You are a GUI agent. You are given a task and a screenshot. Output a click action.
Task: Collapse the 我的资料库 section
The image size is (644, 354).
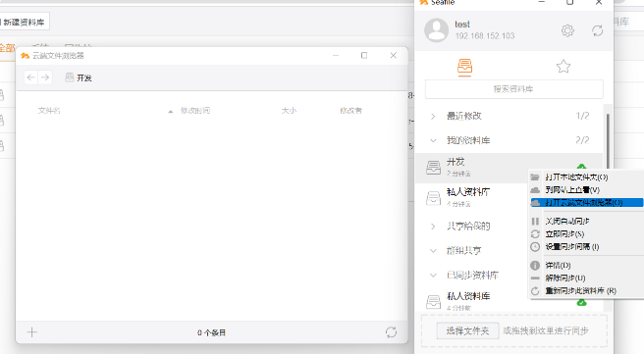click(433, 140)
